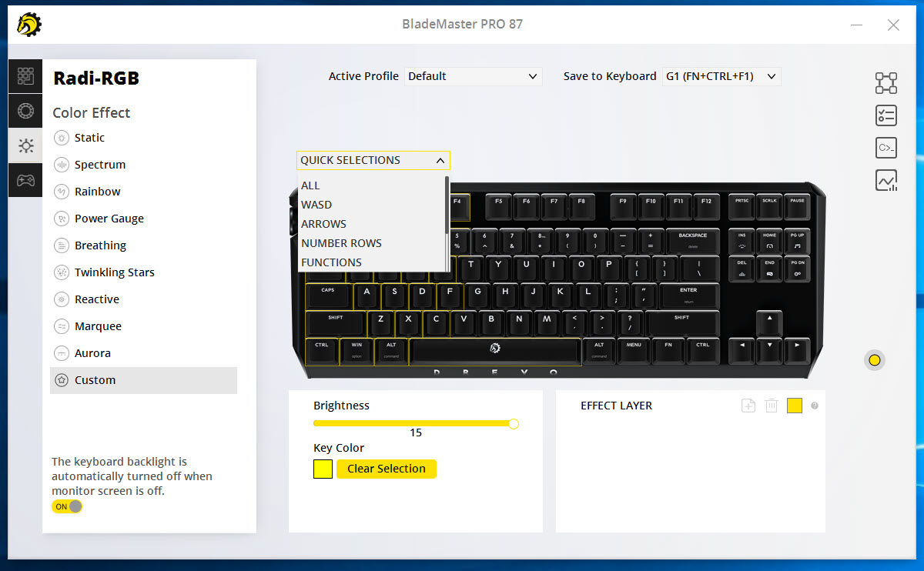Select the WIN key on keyboard

357,350
